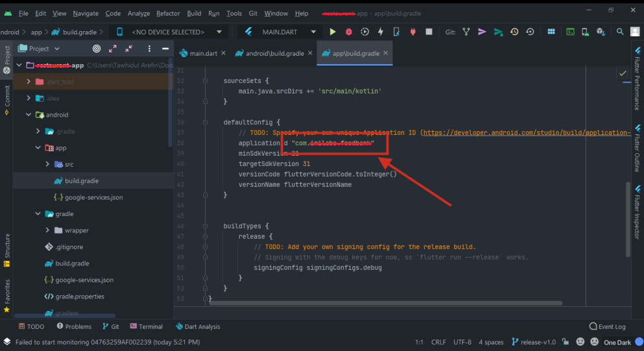Toggle the read-only lock icon in status bar

coord(566,342)
